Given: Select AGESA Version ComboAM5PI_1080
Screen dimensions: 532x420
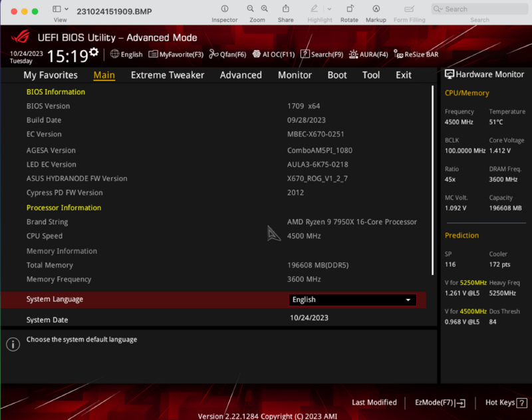Looking at the screenshot, I should [x=320, y=150].
